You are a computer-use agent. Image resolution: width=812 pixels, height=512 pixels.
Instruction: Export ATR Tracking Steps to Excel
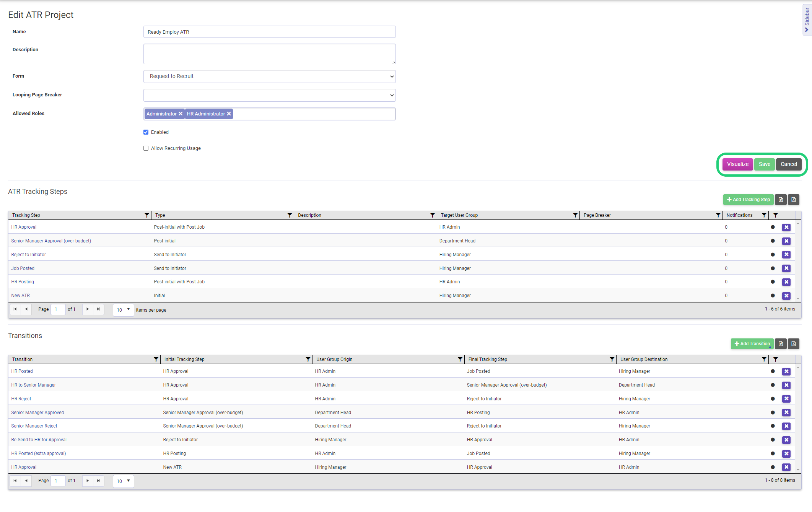pos(781,200)
